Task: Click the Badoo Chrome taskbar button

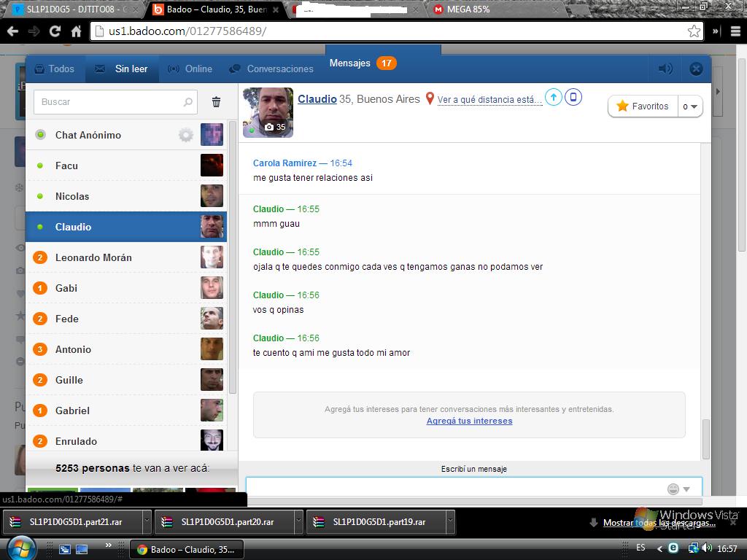Action: [x=187, y=550]
